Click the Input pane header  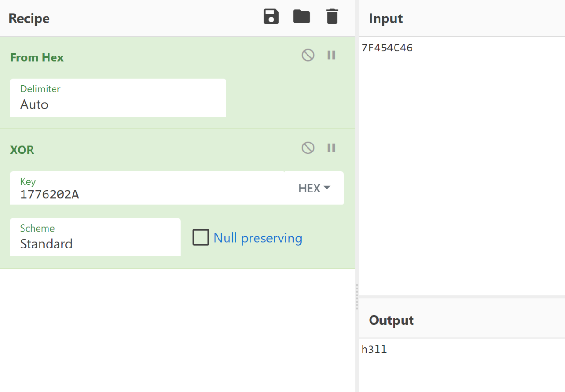[386, 18]
